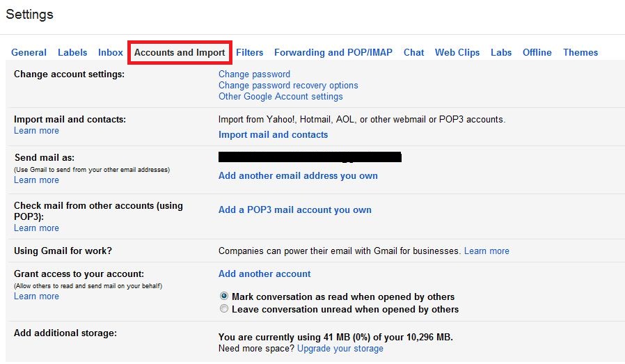Click the 'Using Gmail for work?' label
The image size is (625, 364).
pos(63,251)
